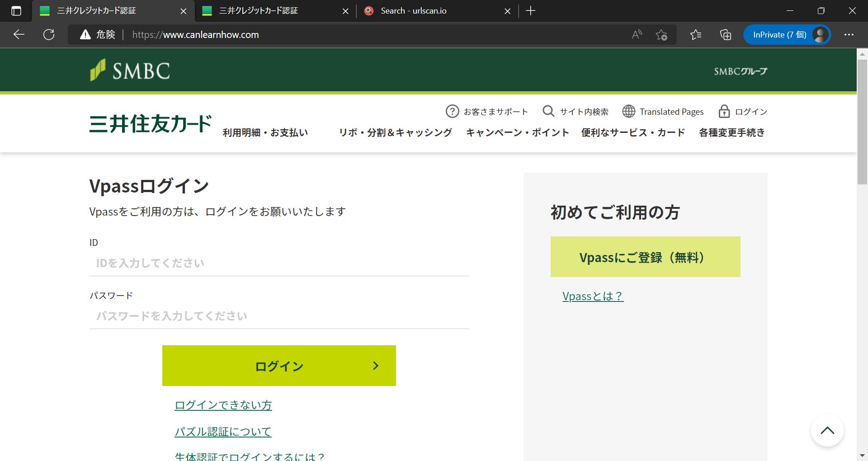Screen dimensions: 868x461
Task: Select the first 三井クレジットカード認証 tab
Action: 113,11
